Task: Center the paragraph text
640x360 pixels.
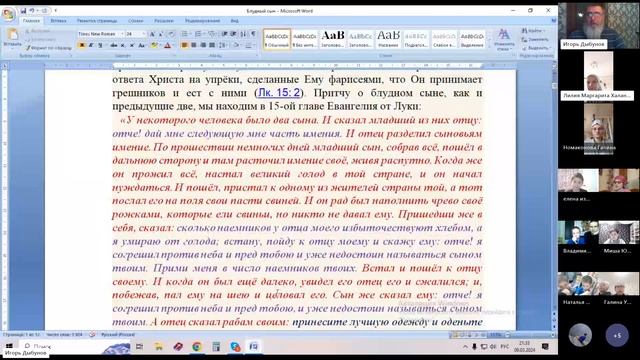Action: (193, 45)
